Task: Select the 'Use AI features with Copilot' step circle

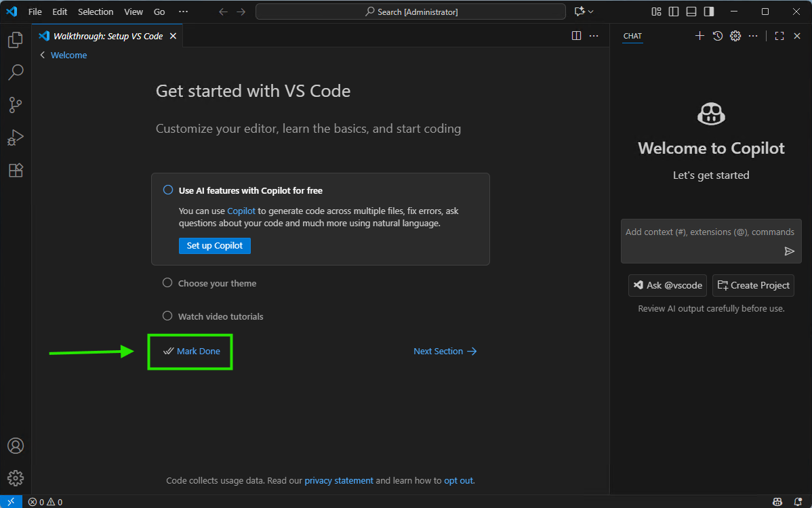Action: [x=168, y=190]
